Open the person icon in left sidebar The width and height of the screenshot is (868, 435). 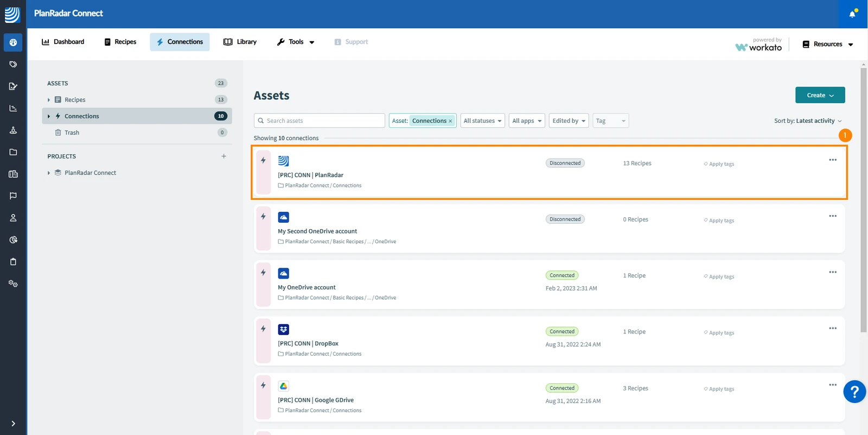pos(13,218)
